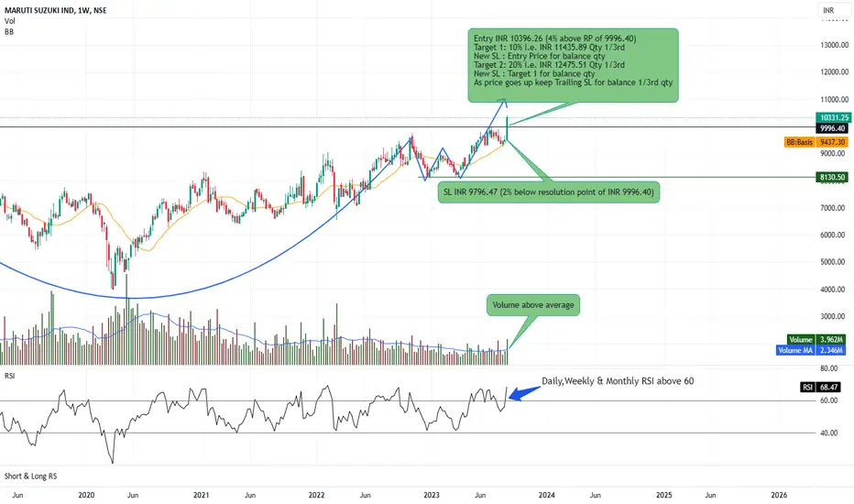Click the 2026 label on time axis
Image resolution: width=854 pixels, height=504 pixels.
tap(780, 495)
